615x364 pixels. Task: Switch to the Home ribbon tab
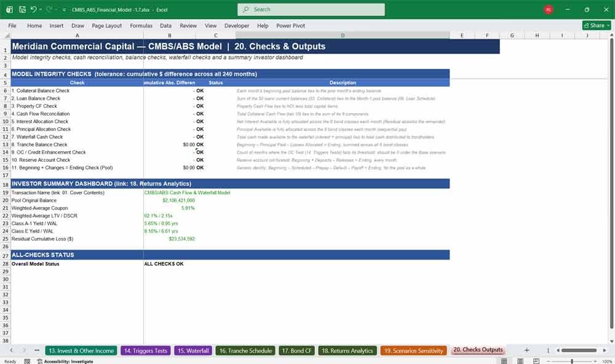(x=34, y=25)
